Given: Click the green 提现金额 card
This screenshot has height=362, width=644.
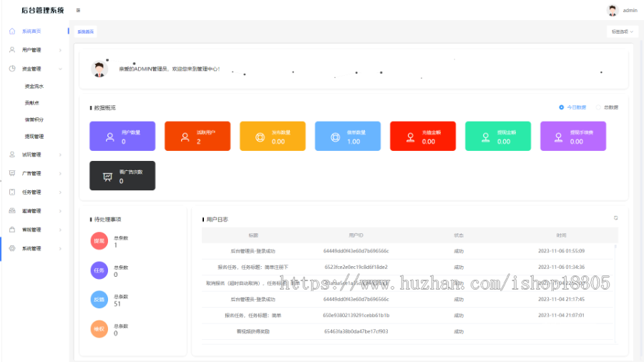Looking at the screenshot, I should tap(498, 136).
